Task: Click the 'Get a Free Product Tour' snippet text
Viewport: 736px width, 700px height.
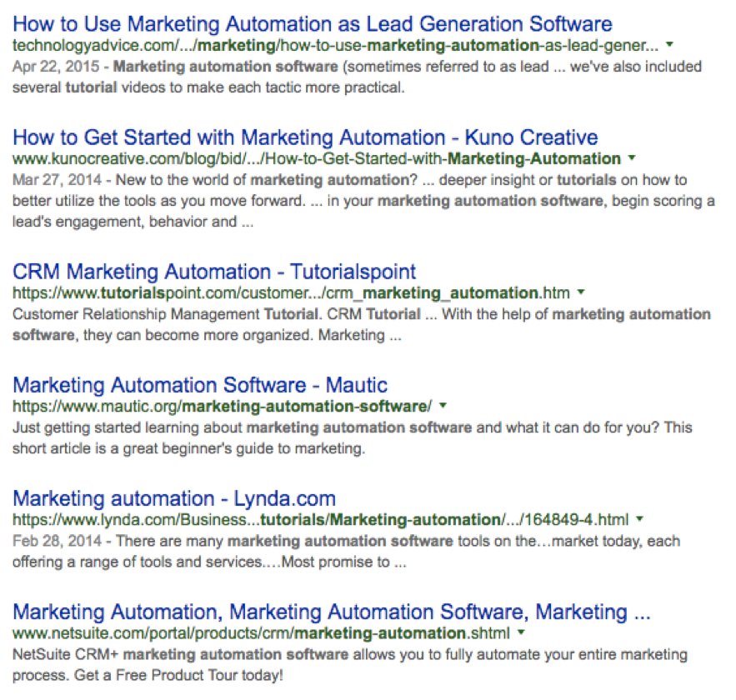Action: (x=178, y=675)
